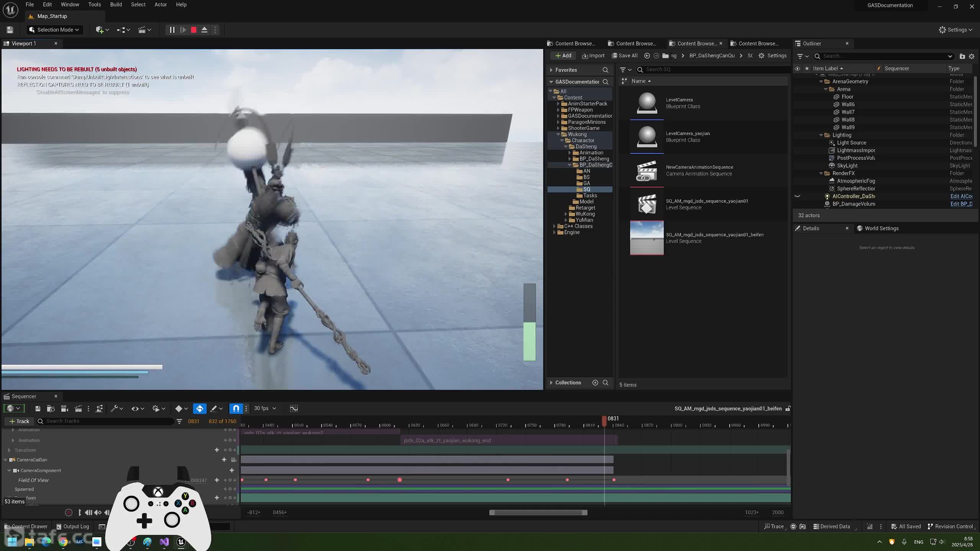The image size is (980, 551).
Task: Pause the Play In Editor simulation
Action: click(x=172, y=30)
